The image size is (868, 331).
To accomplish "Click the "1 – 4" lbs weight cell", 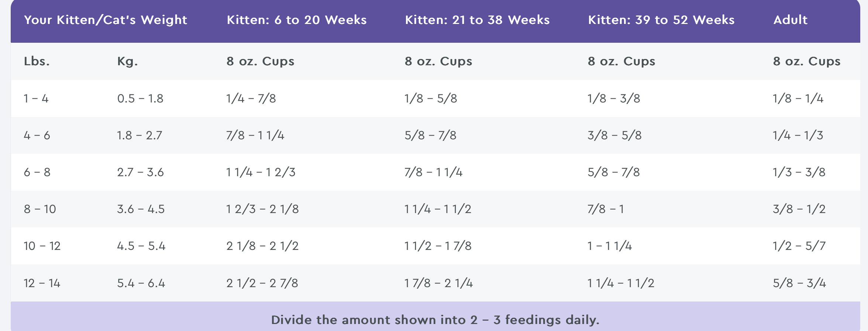I will [x=36, y=98].
